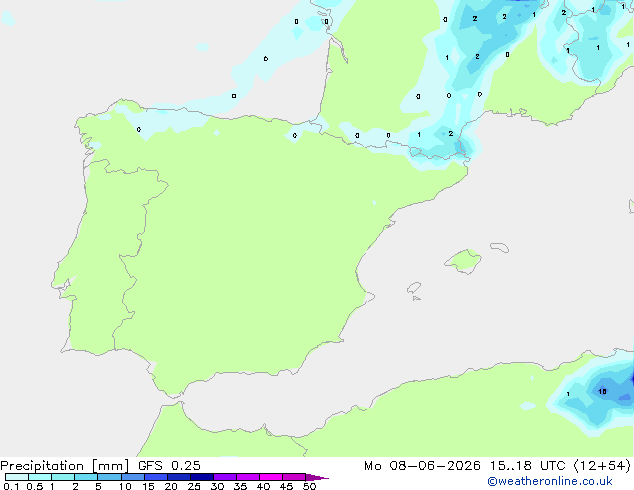
Task: Select the 2–5 mm legend swatch
Action: (x=86, y=477)
